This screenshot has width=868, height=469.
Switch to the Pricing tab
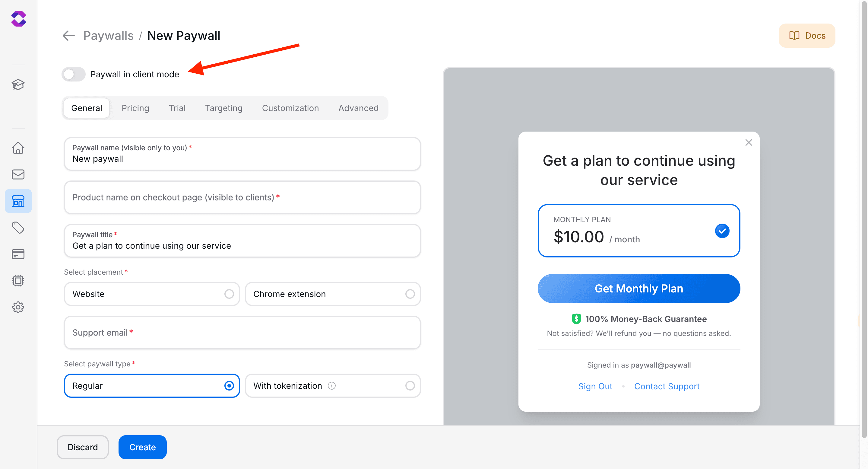point(135,108)
